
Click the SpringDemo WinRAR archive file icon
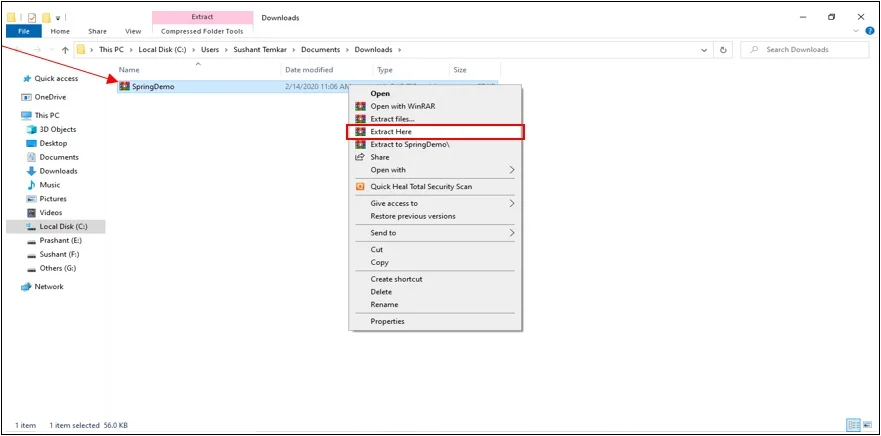[125, 86]
